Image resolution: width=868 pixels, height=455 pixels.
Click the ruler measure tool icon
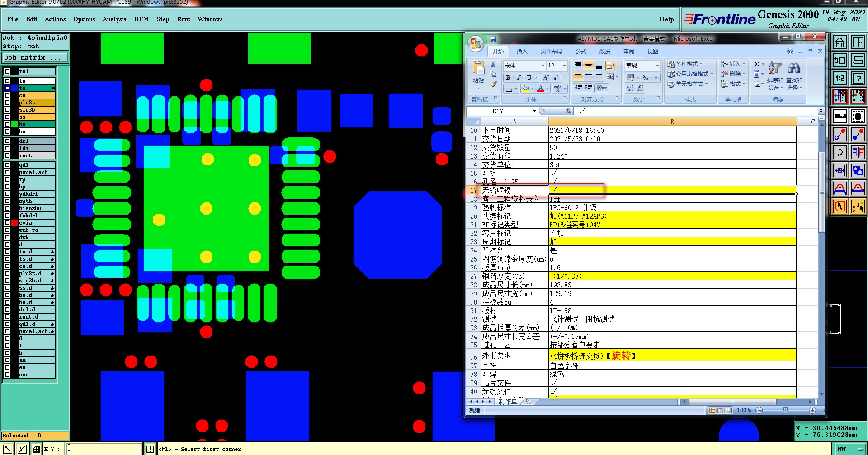(840, 116)
